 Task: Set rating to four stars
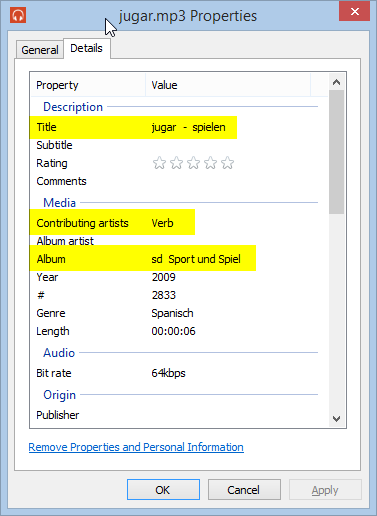click(x=210, y=163)
